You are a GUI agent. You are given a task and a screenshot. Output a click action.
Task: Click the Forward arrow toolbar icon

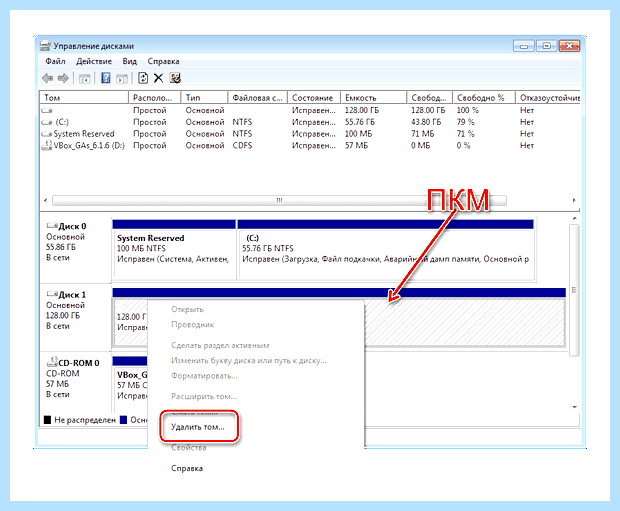pos(63,78)
